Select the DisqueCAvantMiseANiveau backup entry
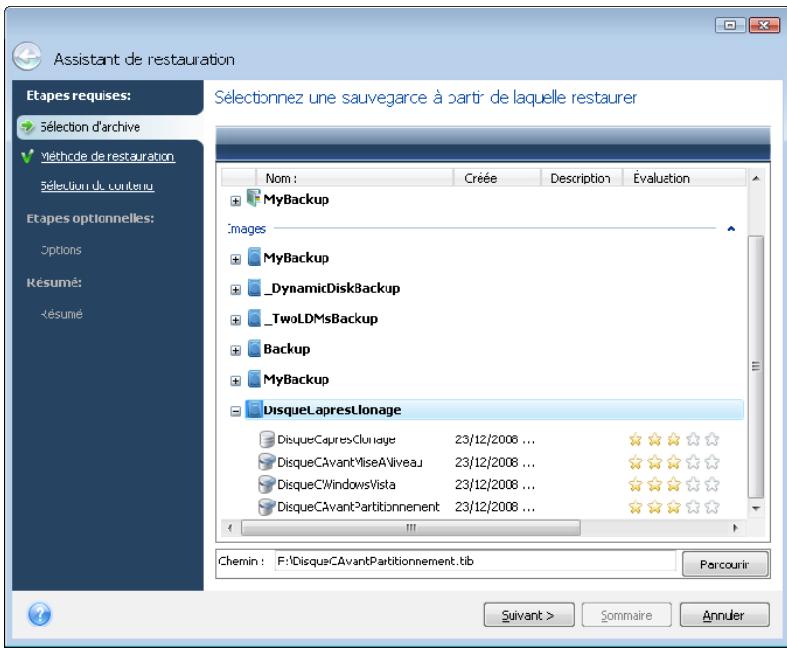This screenshot has height=648, width=787. pyautogui.click(x=349, y=462)
